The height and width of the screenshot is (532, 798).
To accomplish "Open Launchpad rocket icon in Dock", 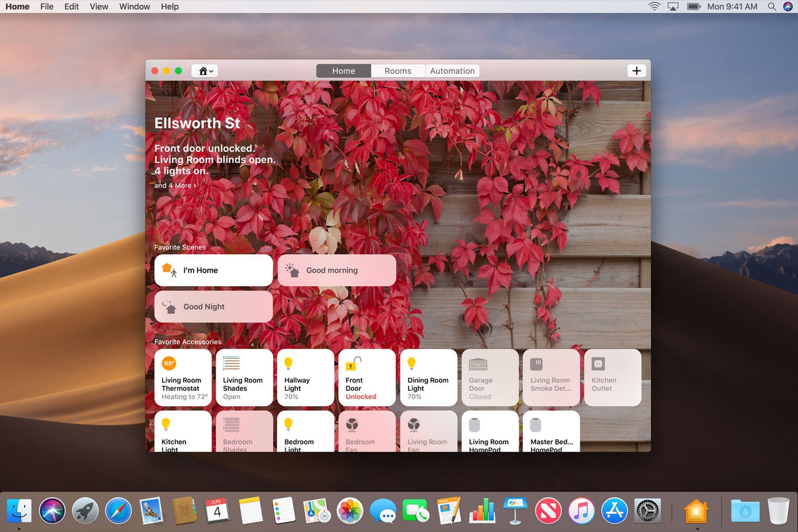I will click(85, 511).
